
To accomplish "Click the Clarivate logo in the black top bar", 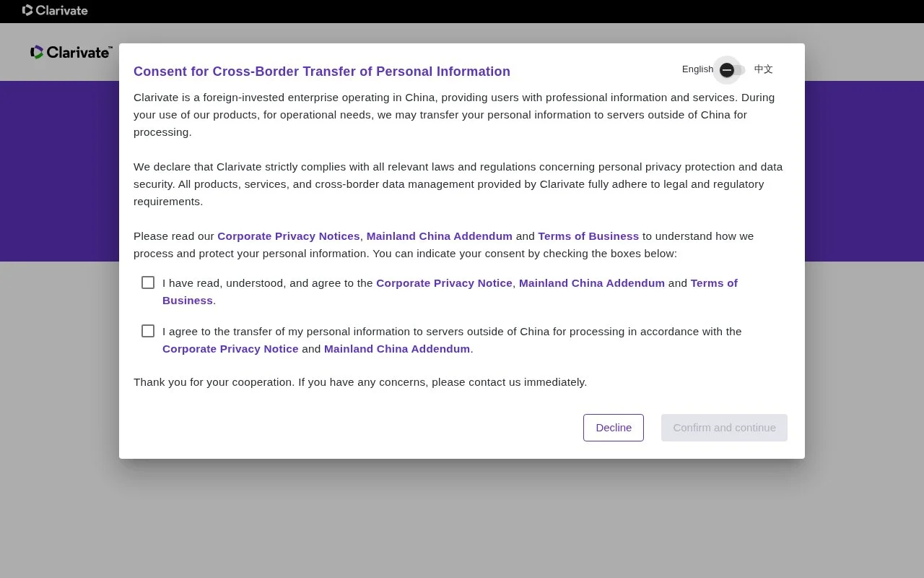I will pyautogui.click(x=55, y=10).
